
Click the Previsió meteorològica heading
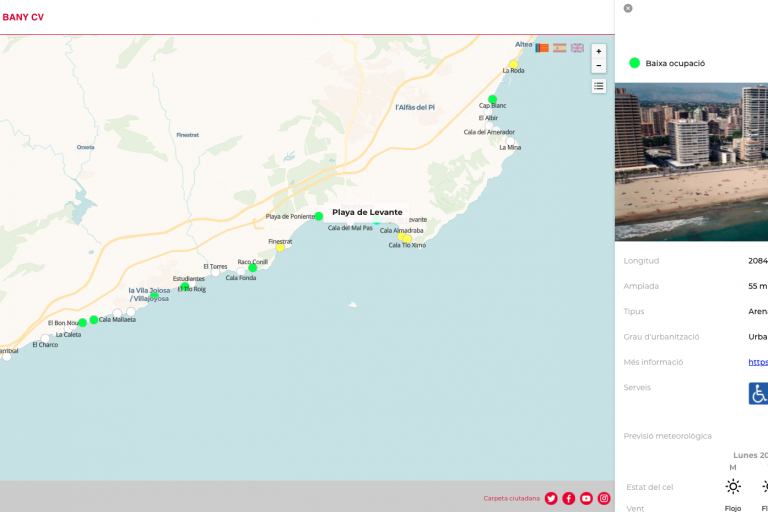coord(668,436)
